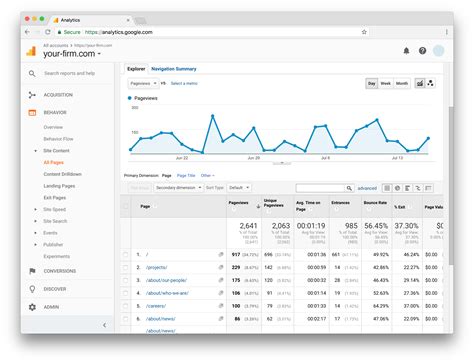
Task: Check the /about/our-people/ row checkbox
Action: click(126, 280)
